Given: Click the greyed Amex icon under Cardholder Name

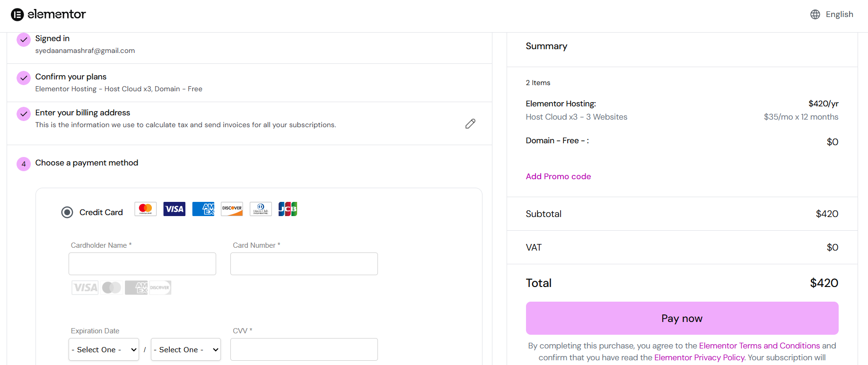Looking at the screenshot, I should (137, 287).
